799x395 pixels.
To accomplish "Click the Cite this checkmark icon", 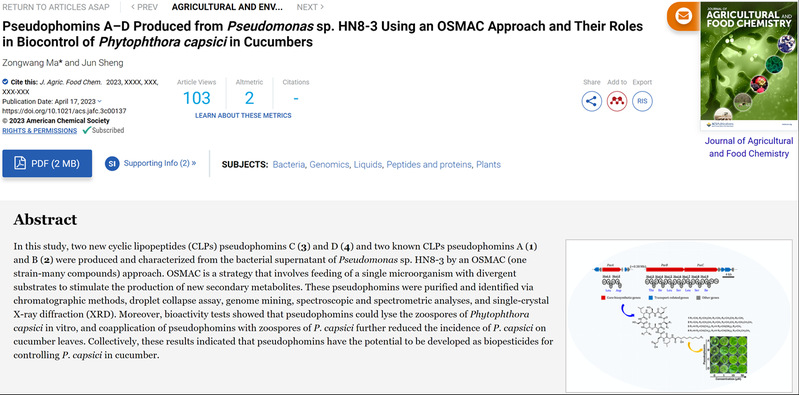I will coord(5,82).
